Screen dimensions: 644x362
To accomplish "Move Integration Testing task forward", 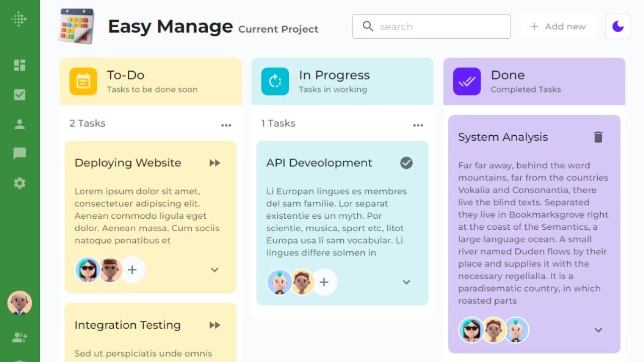I will [215, 325].
